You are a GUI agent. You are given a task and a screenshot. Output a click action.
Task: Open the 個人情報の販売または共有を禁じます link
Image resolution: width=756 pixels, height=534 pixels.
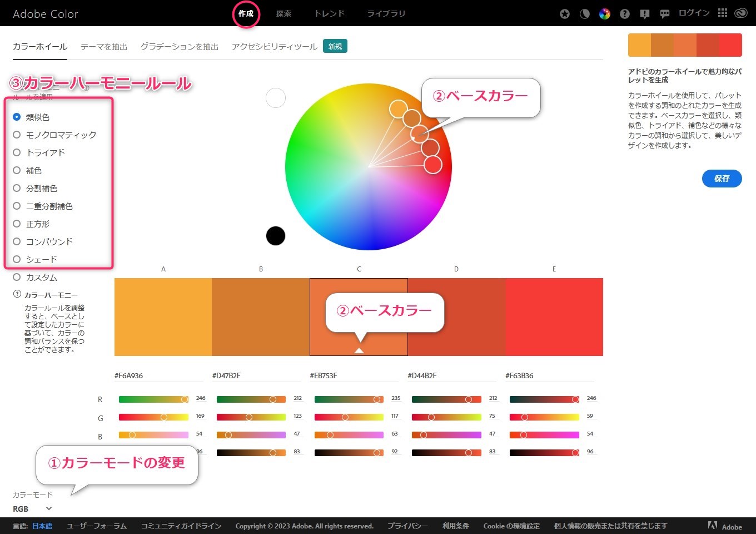click(610, 526)
